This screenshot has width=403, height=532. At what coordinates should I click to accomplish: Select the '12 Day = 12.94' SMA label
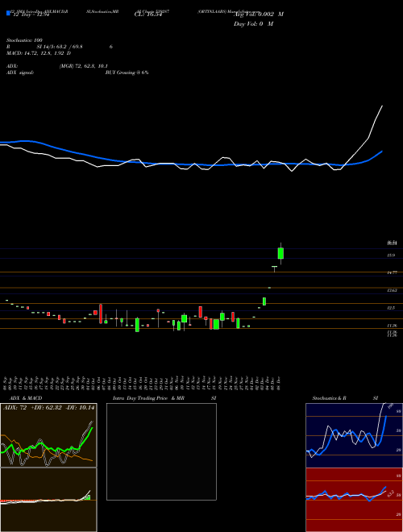(x=31, y=15)
